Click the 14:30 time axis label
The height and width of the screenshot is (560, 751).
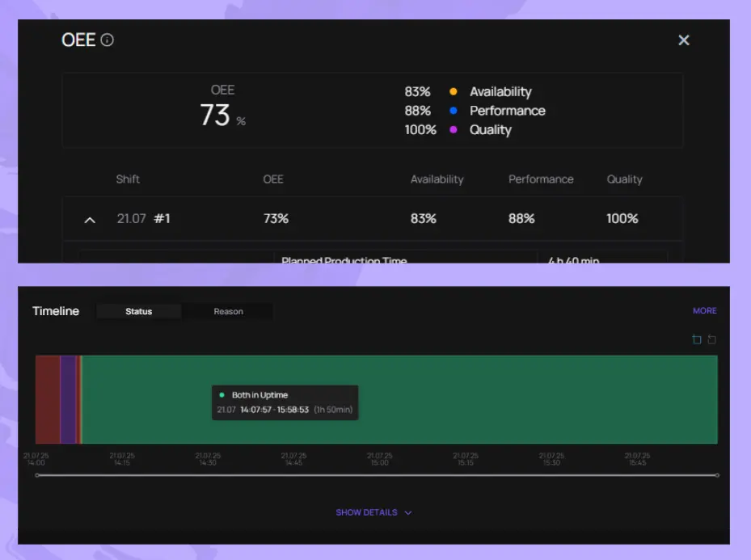208,459
